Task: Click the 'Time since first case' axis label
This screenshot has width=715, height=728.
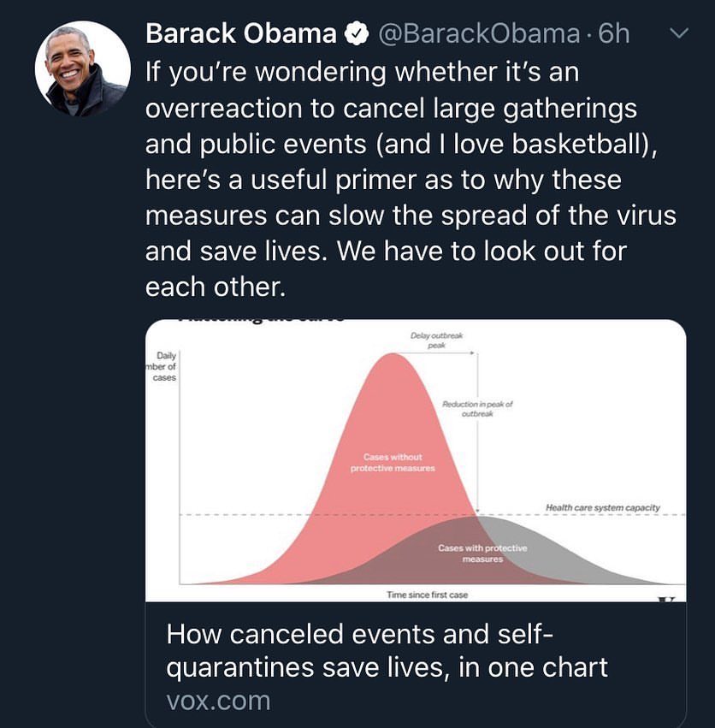Action: coord(427,595)
